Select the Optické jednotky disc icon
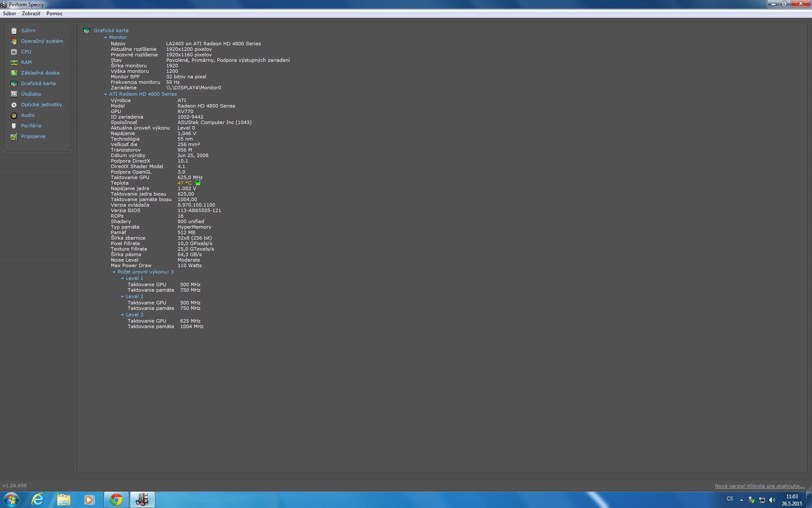This screenshot has width=812, height=508. point(14,105)
